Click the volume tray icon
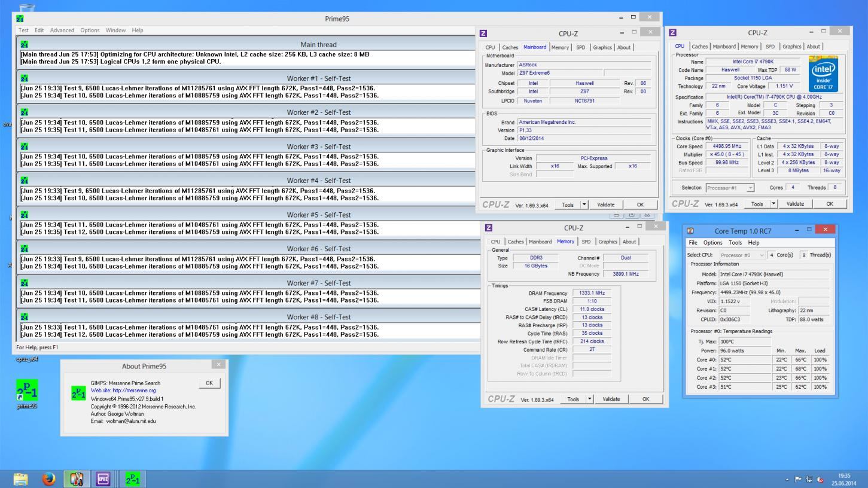 click(x=820, y=480)
